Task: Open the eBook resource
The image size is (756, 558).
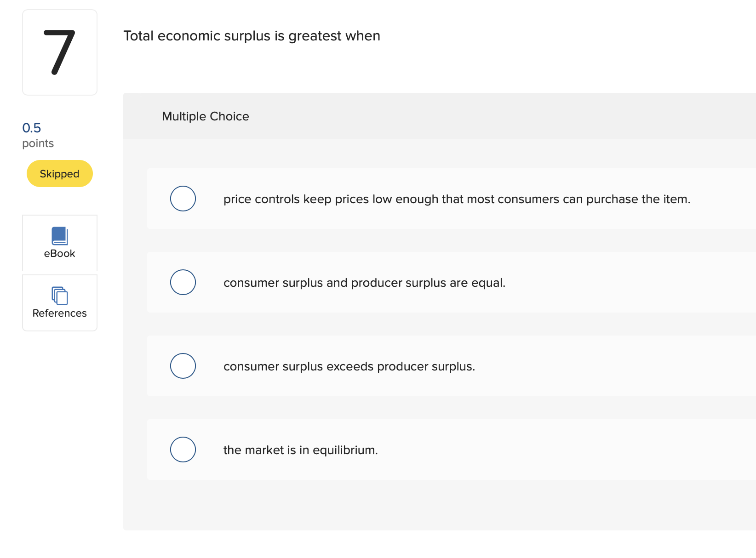Action: coord(59,243)
